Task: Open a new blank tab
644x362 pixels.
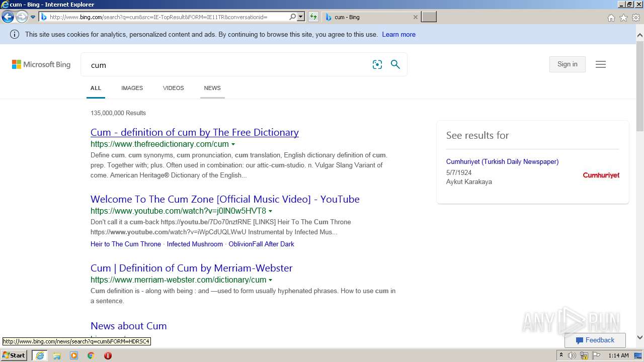Action: pos(429,17)
